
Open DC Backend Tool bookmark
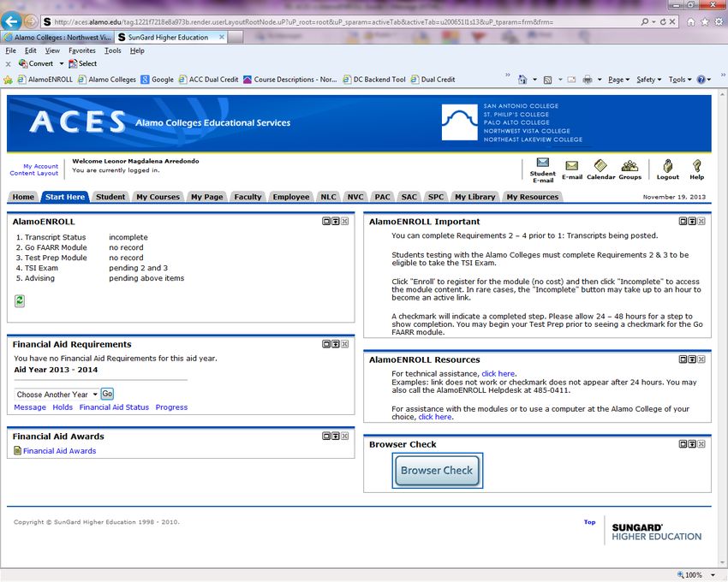(374, 80)
